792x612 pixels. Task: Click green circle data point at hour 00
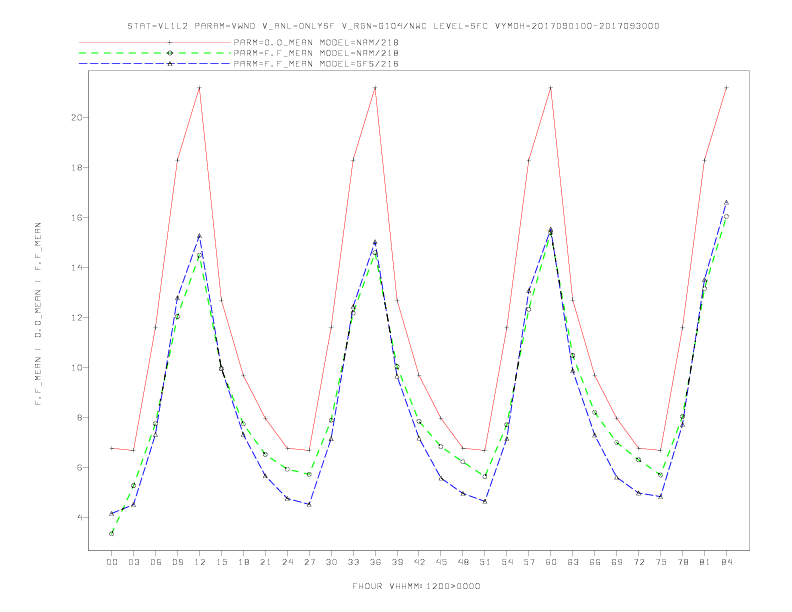112,534
